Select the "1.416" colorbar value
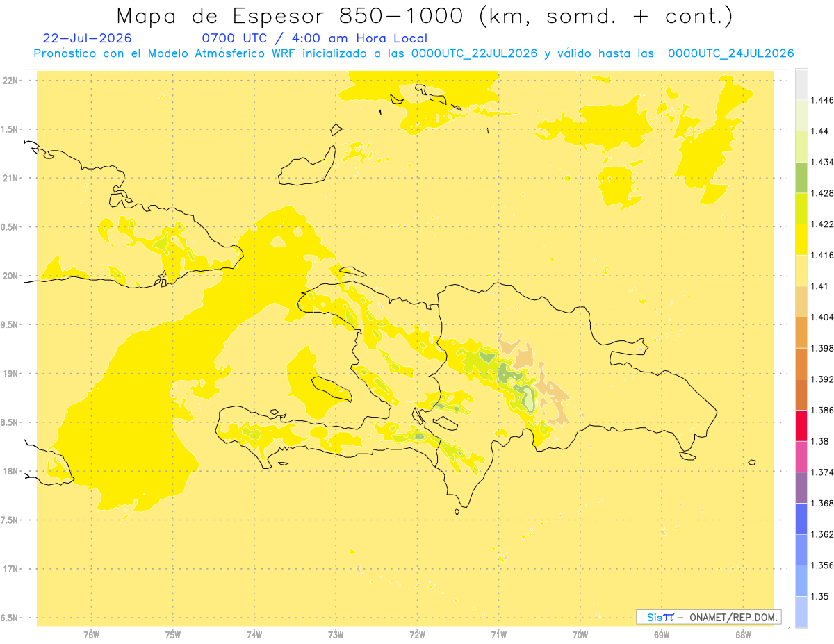Viewport: 834px width, 644px height. pos(822,255)
